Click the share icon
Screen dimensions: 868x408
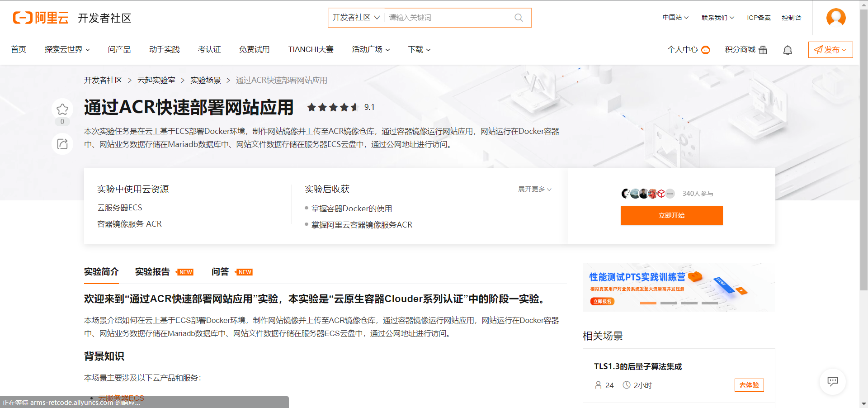pos(62,144)
